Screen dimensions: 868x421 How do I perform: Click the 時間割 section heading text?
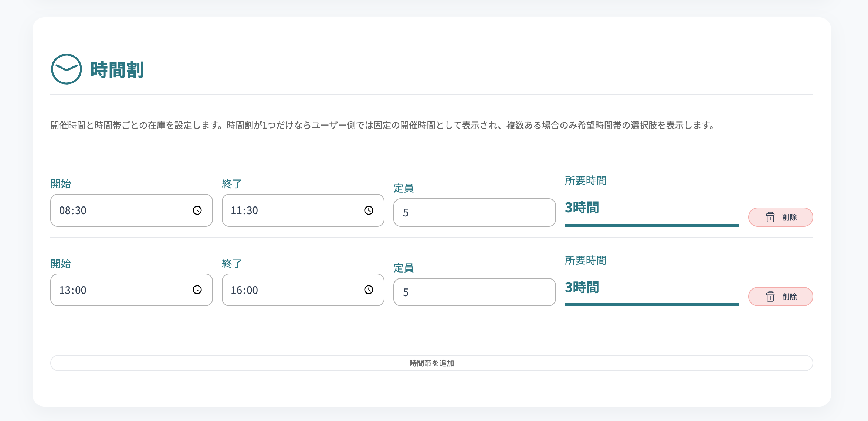point(117,70)
